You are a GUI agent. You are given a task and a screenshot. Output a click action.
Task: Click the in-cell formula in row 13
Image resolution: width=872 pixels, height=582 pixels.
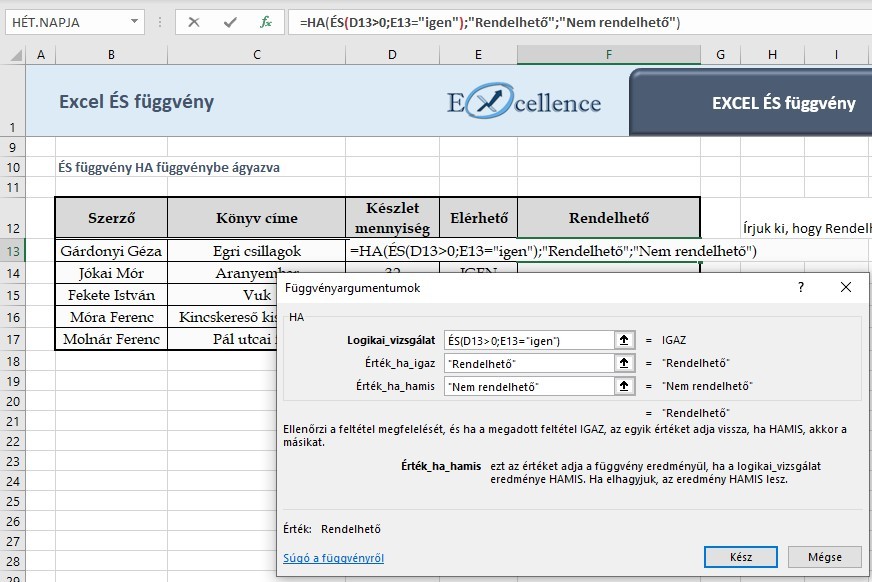(x=553, y=251)
